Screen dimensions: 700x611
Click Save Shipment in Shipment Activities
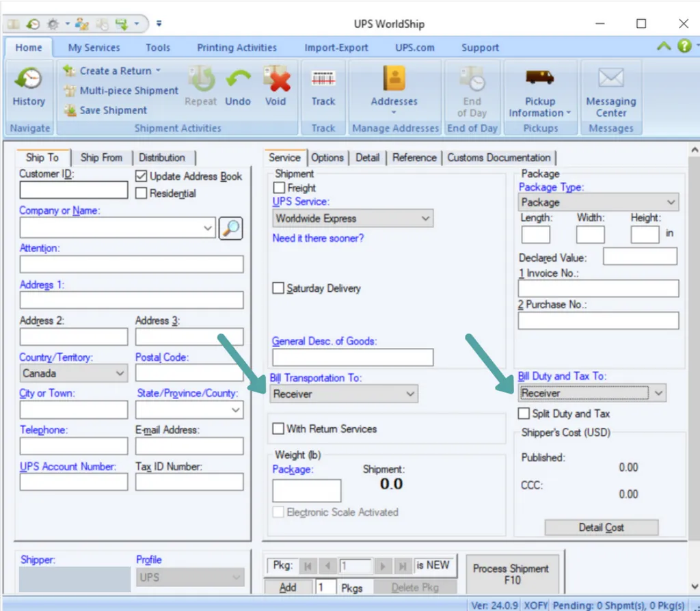click(113, 110)
